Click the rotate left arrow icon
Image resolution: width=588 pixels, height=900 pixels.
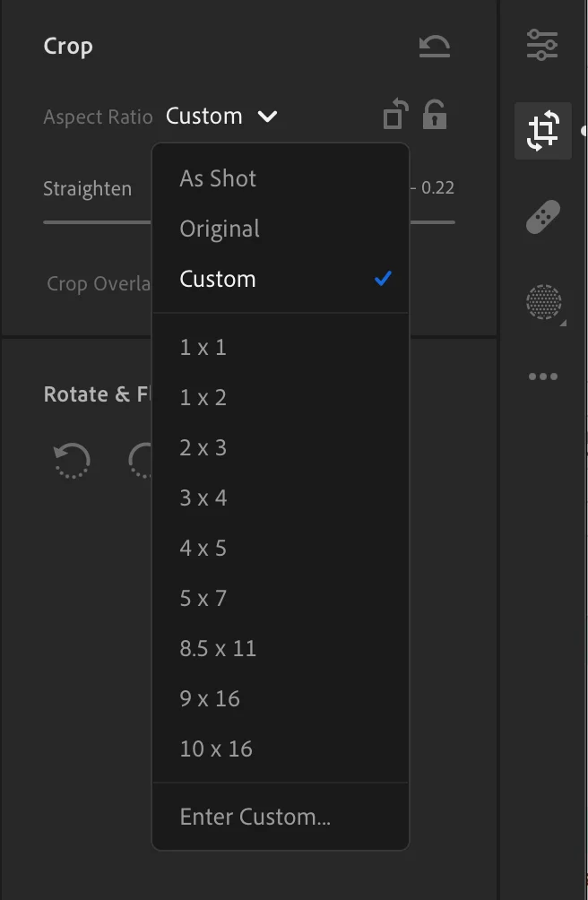pyautogui.click(x=71, y=460)
